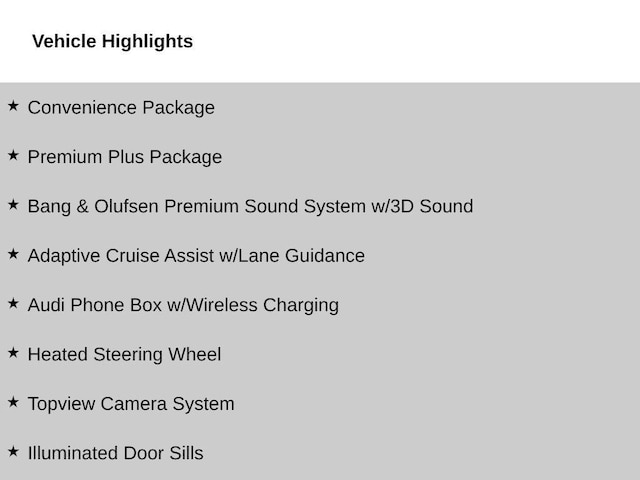Click the star beside Premium Plus Package
This screenshot has height=480, width=640.
click(x=13, y=155)
